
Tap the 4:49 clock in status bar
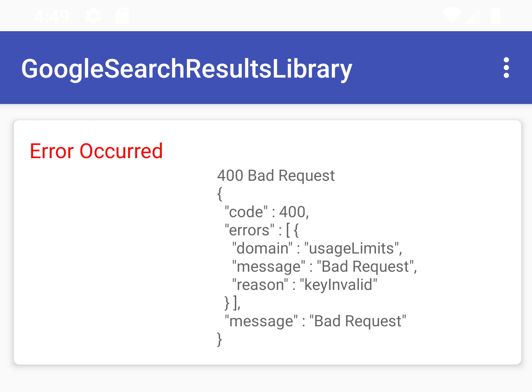tap(52, 16)
